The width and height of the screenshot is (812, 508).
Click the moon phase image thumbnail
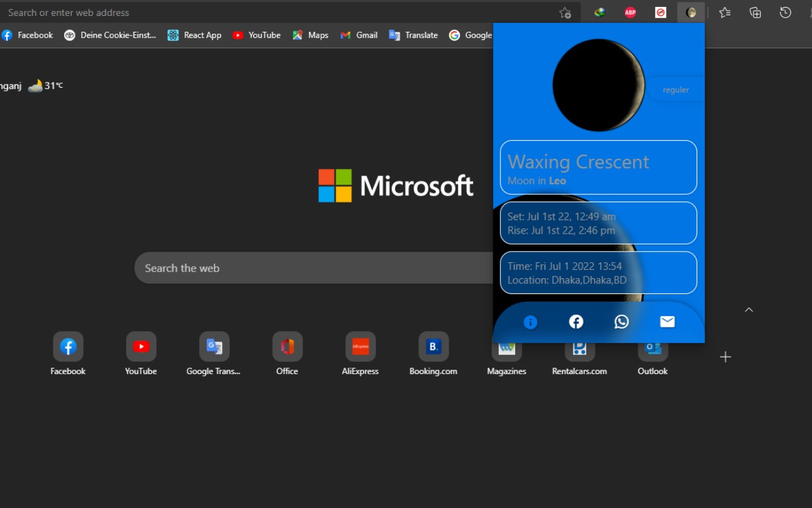[598, 85]
